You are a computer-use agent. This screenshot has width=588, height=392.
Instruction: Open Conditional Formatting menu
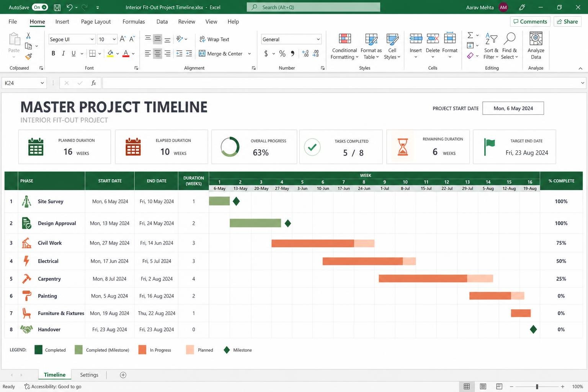tap(345, 46)
